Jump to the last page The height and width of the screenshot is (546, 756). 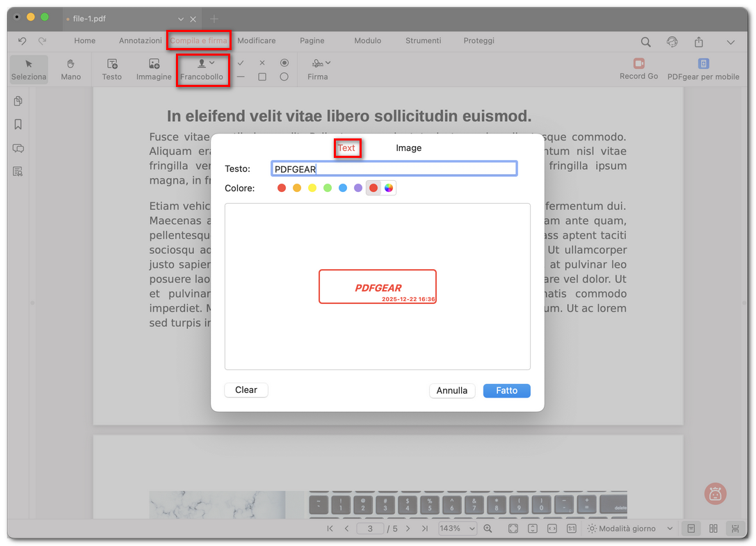[x=425, y=529]
